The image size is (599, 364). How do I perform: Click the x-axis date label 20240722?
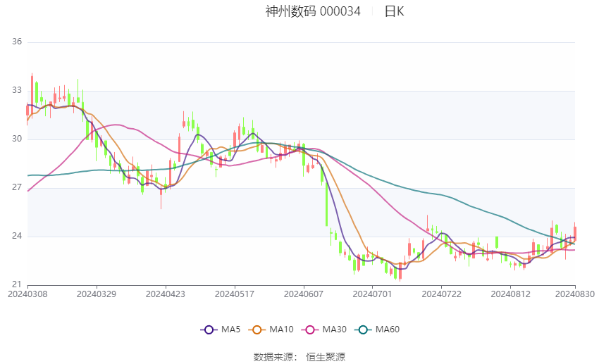tap(442, 294)
